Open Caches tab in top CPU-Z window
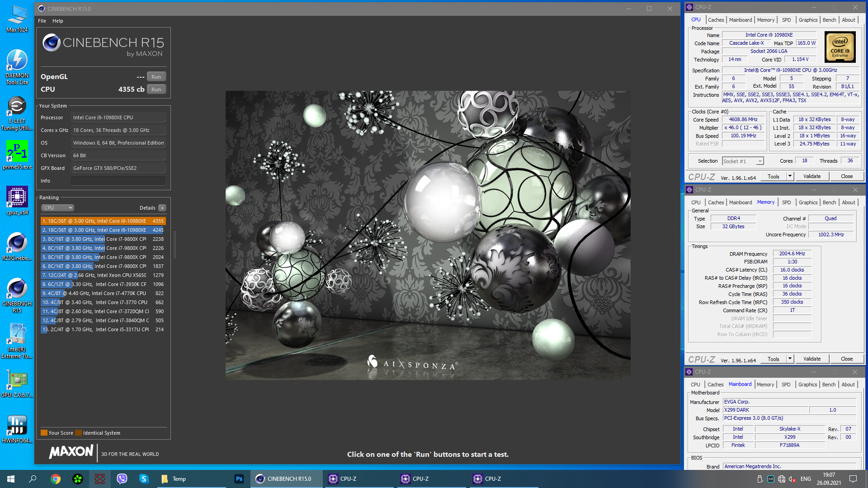Screen dimensions: 868x488 [716, 20]
